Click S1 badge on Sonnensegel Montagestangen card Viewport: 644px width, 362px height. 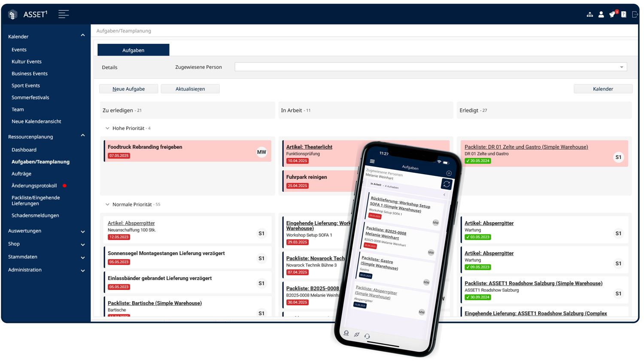pos(261,259)
